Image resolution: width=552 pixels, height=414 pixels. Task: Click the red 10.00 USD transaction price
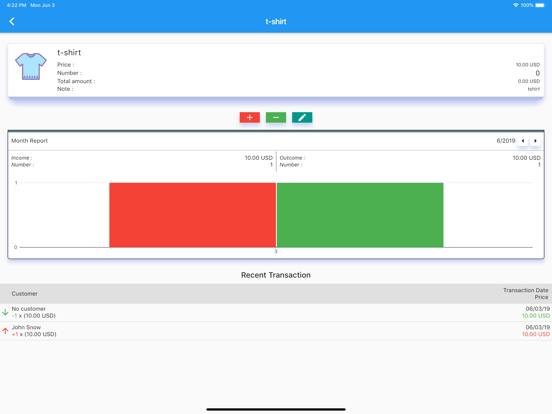(535, 334)
